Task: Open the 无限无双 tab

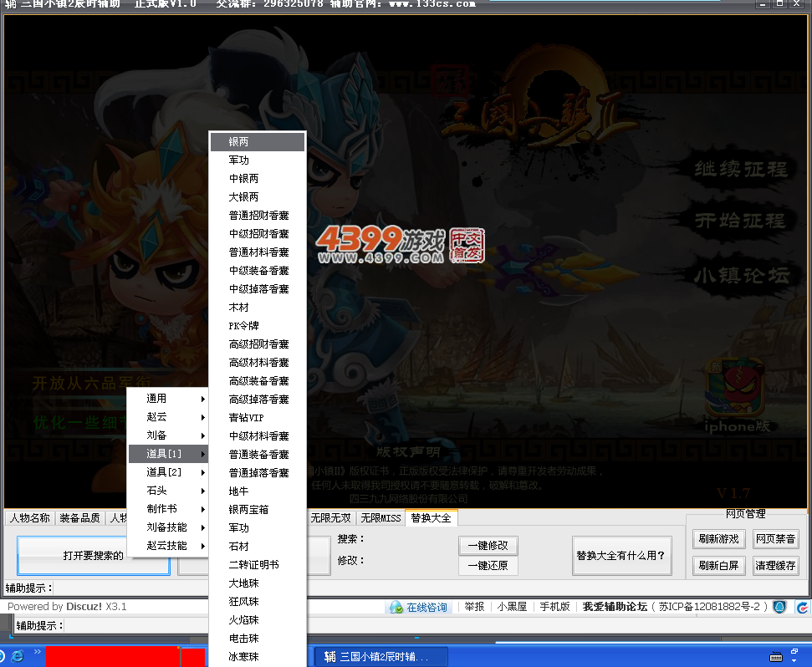Action: pos(331,518)
